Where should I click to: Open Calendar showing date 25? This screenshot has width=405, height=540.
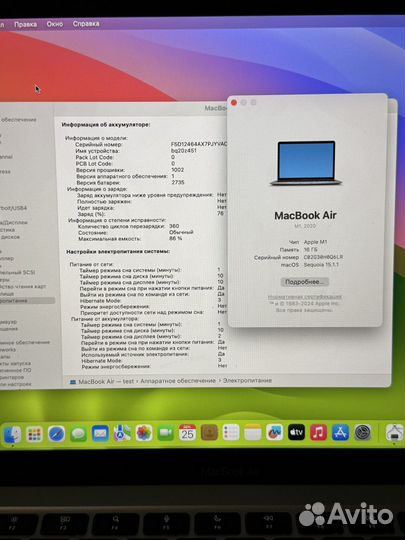187,433
